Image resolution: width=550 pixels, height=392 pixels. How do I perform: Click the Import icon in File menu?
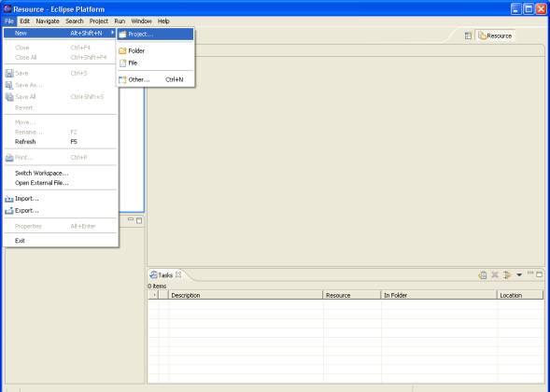coord(9,199)
